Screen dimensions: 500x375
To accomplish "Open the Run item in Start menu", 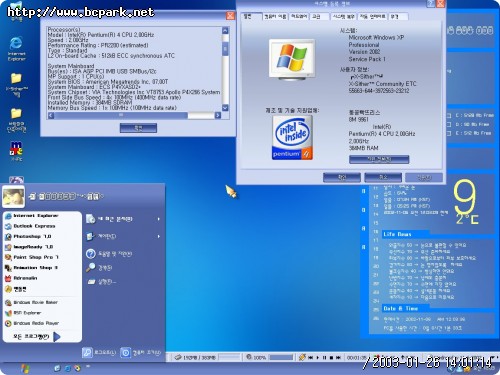I will [x=102, y=282].
